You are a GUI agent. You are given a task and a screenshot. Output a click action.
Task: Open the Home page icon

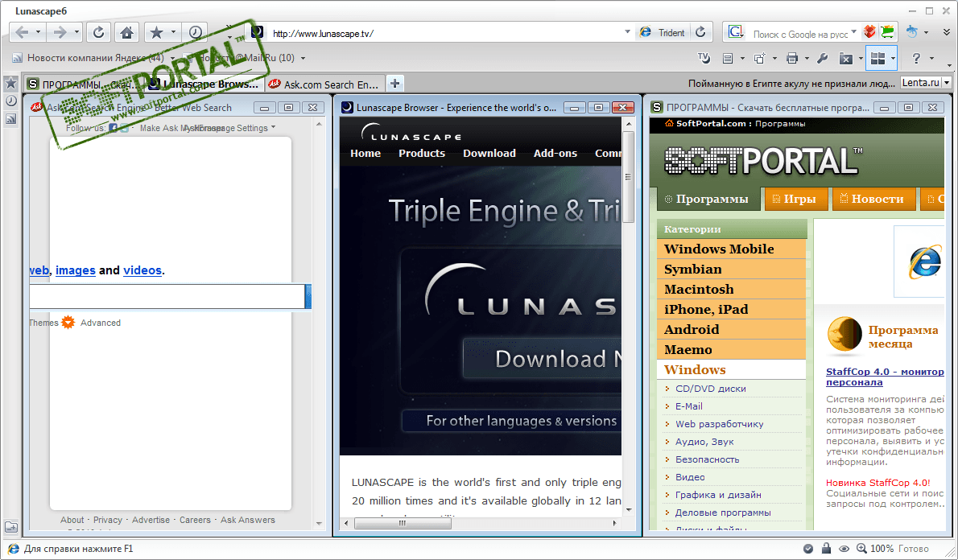click(x=127, y=32)
